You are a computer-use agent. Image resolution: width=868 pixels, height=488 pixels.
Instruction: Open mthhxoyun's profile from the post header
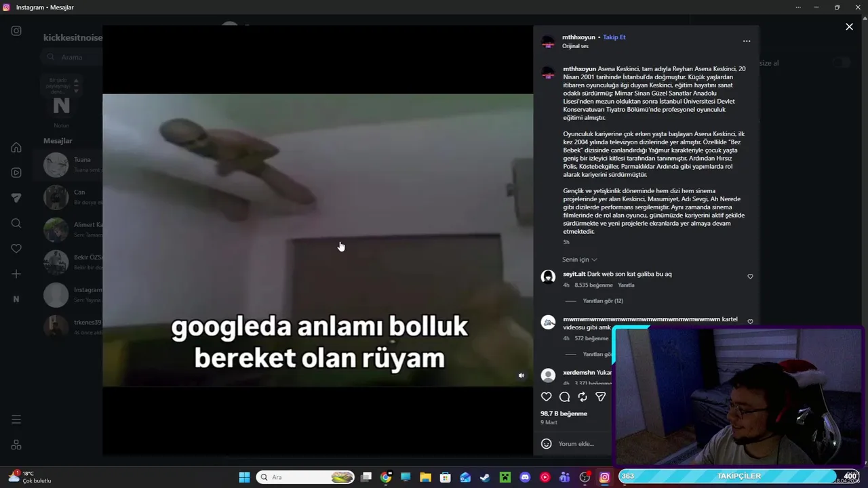pos(578,37)
